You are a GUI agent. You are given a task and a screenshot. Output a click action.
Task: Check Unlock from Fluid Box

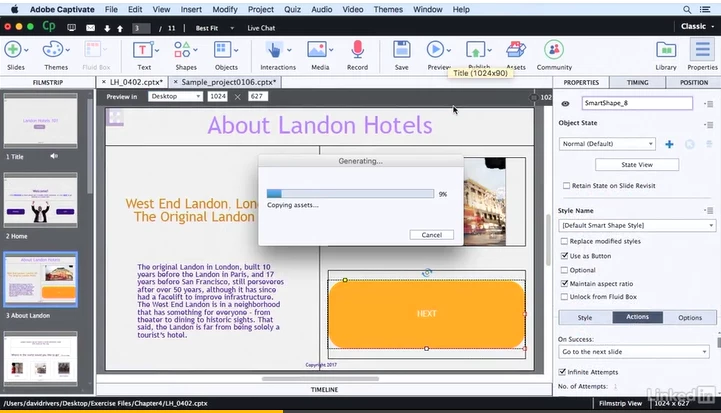[x=564, y=297]
